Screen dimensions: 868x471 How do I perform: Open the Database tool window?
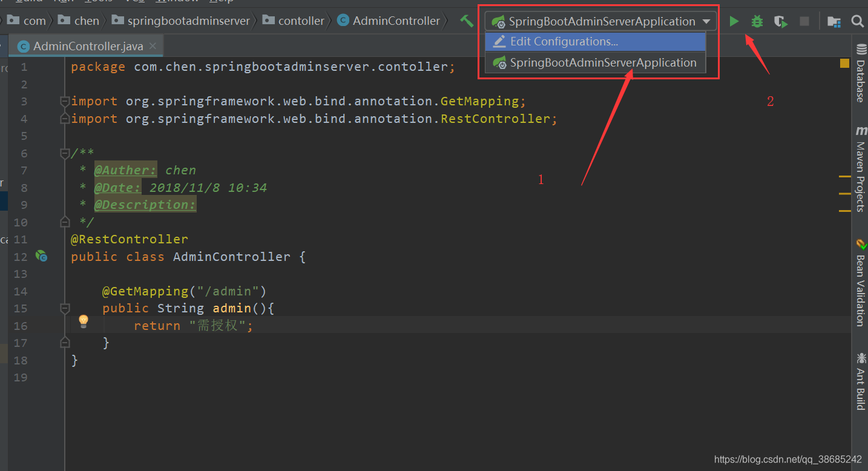(x=860, y=73)
